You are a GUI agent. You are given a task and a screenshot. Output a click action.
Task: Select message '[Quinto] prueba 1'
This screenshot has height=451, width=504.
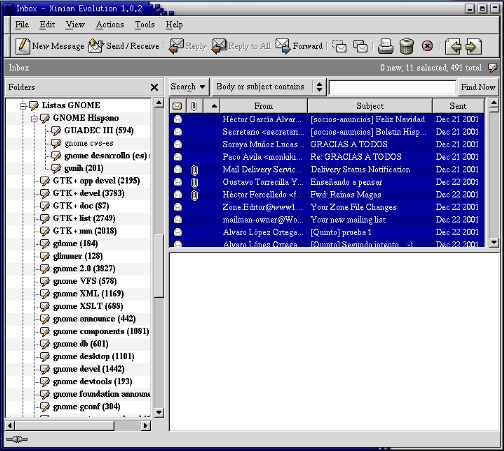click(x=341, y=233)
